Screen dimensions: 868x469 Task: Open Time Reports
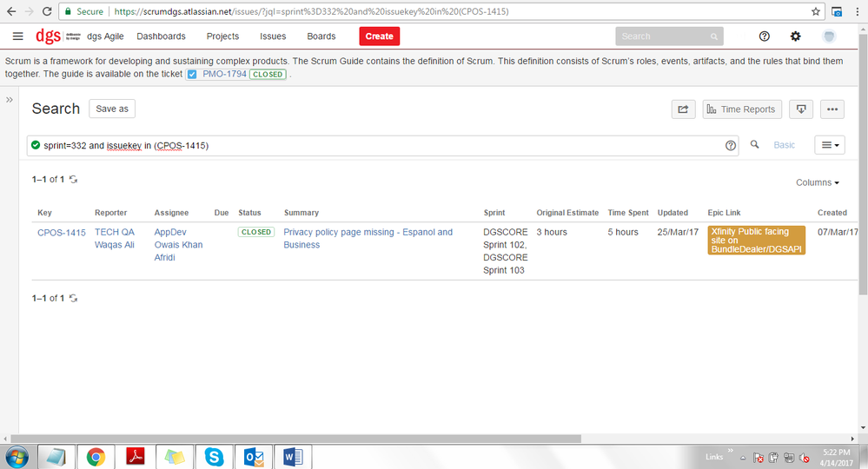742,109
